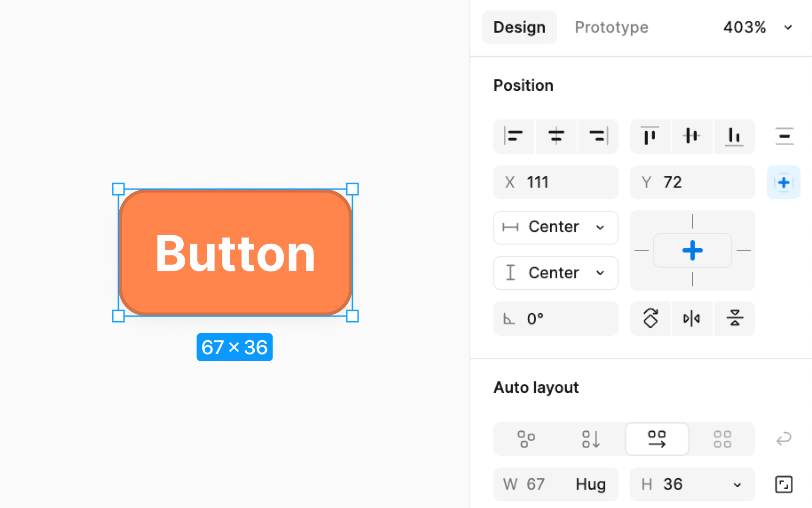The width and height of the screenshot is (812, 508).
Task: Click the align top edges icon
Action: (x=650, y=136)
